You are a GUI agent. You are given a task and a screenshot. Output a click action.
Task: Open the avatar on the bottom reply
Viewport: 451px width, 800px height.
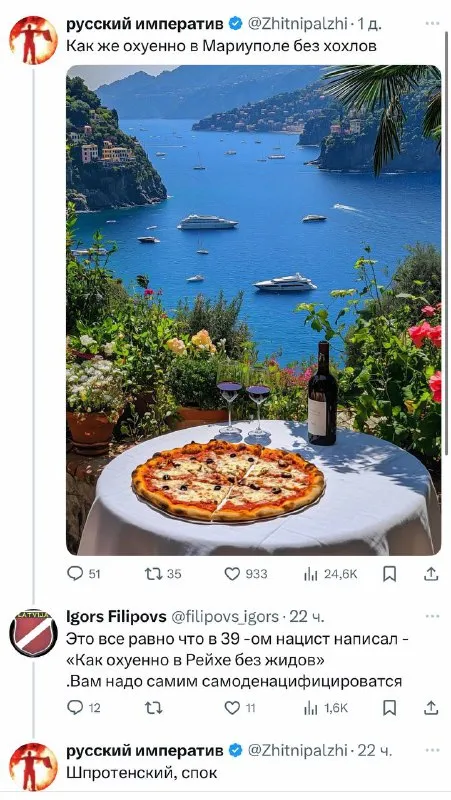point(33,767)
